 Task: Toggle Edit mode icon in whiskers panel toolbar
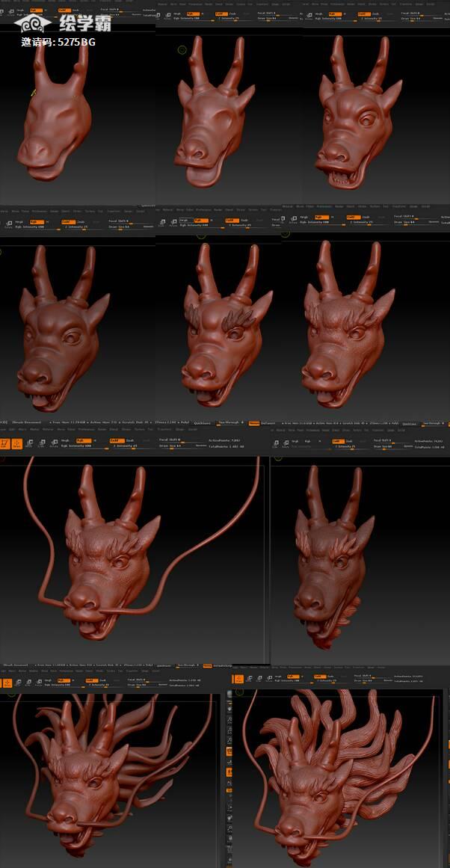[4, 443]
